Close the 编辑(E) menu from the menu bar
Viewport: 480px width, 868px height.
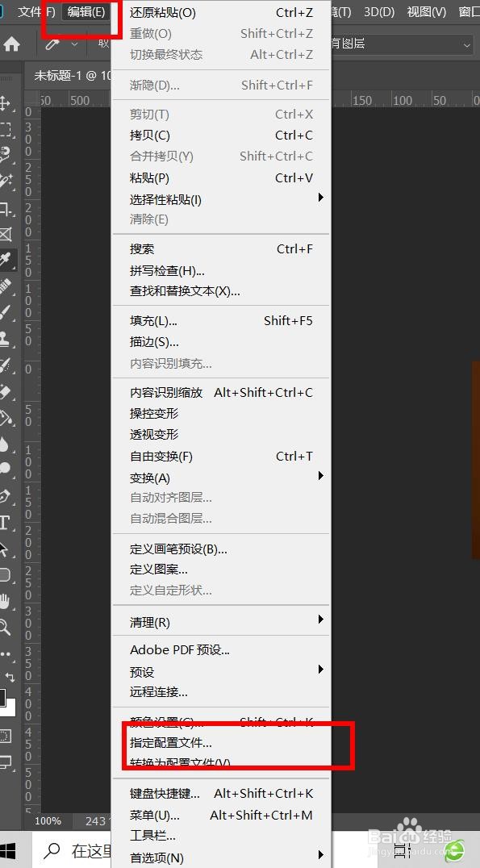(x=86, y=11)
